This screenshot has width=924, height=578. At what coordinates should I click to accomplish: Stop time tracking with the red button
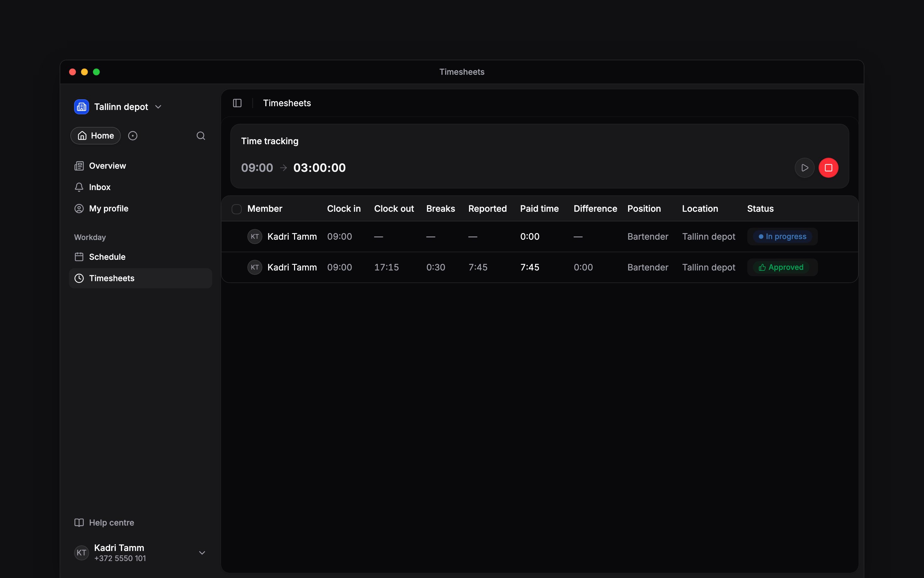(828, 168)
